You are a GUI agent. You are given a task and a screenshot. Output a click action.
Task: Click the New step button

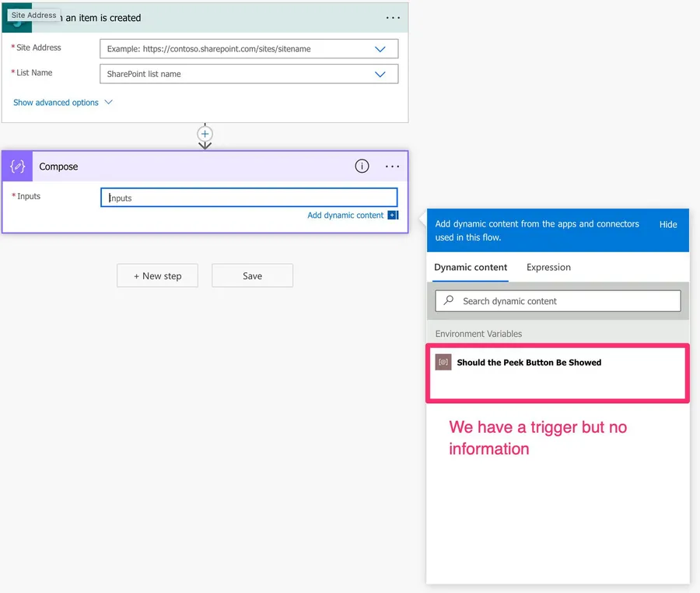point(157,276)
